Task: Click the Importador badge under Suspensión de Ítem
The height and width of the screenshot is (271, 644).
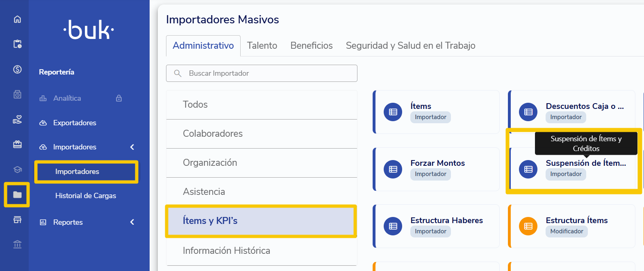Action: [566, 174]
